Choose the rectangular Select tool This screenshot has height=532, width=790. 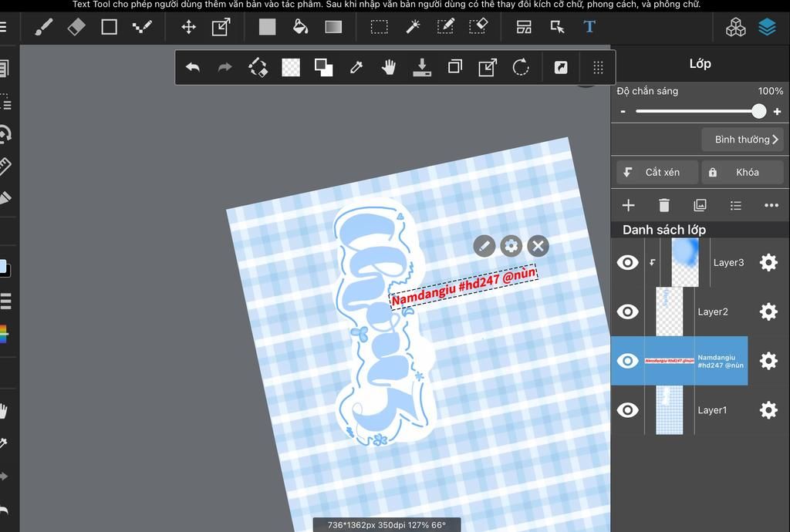[380, 27]
